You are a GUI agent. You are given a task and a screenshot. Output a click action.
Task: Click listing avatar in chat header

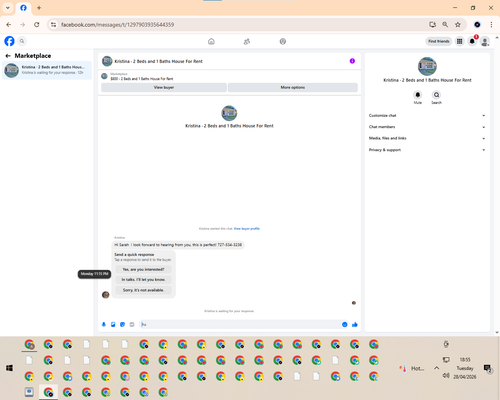tap(107, 61)
